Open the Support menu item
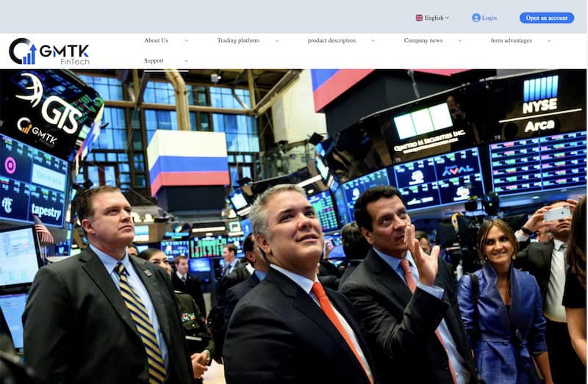The height and width of the screenshot is (384, 588). click(154, 60)
